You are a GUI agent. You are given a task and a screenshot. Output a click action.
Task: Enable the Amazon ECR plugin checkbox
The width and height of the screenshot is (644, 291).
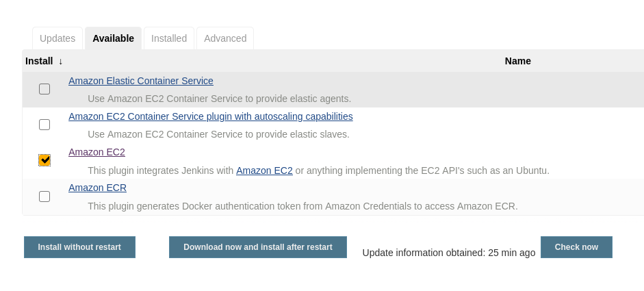point(44,197)
